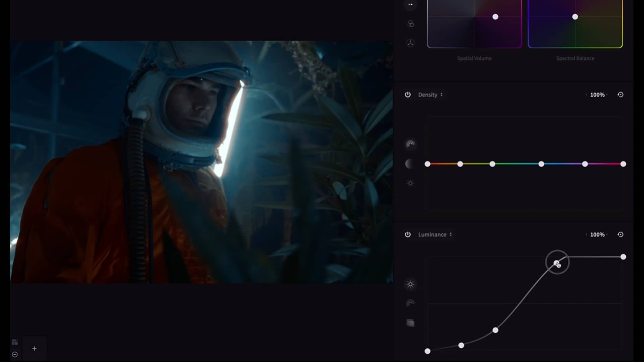Click the plus button near the bottom-left

tap(34, 348)
